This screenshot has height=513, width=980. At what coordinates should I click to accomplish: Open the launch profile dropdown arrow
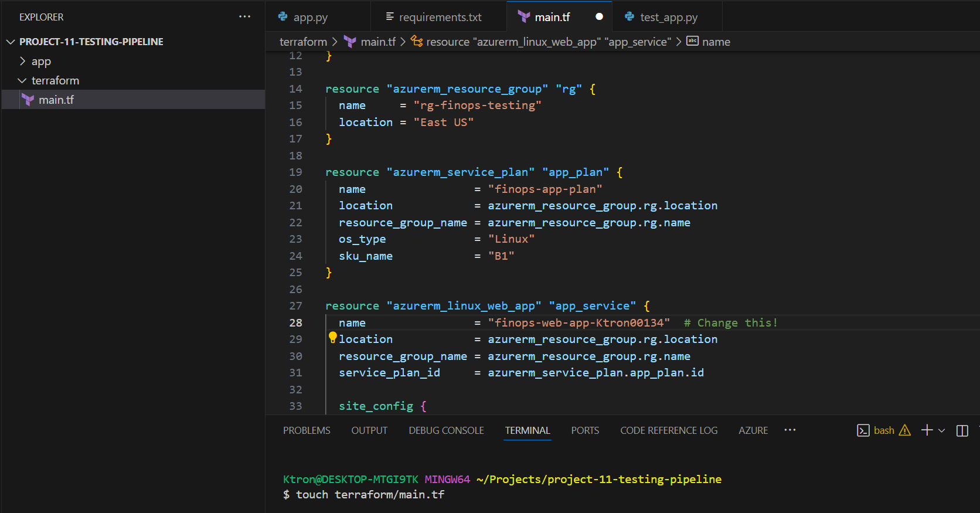click(942, 430)
